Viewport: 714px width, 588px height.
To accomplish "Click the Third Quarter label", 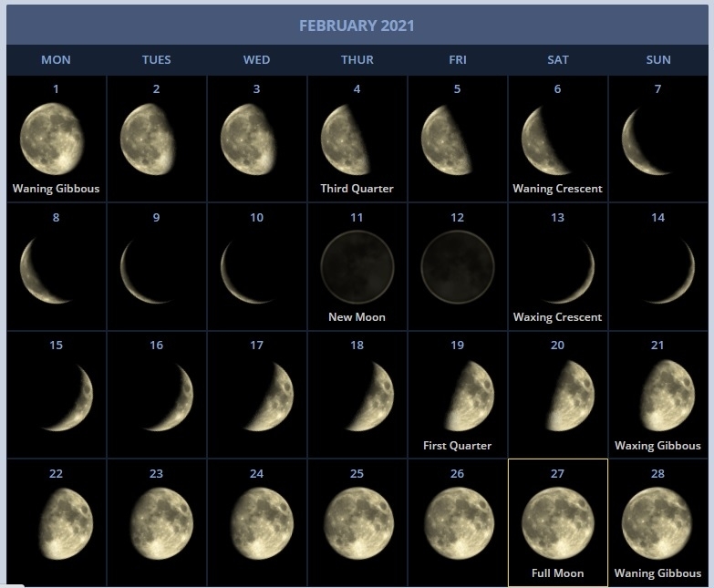I will tap(357, 189).
